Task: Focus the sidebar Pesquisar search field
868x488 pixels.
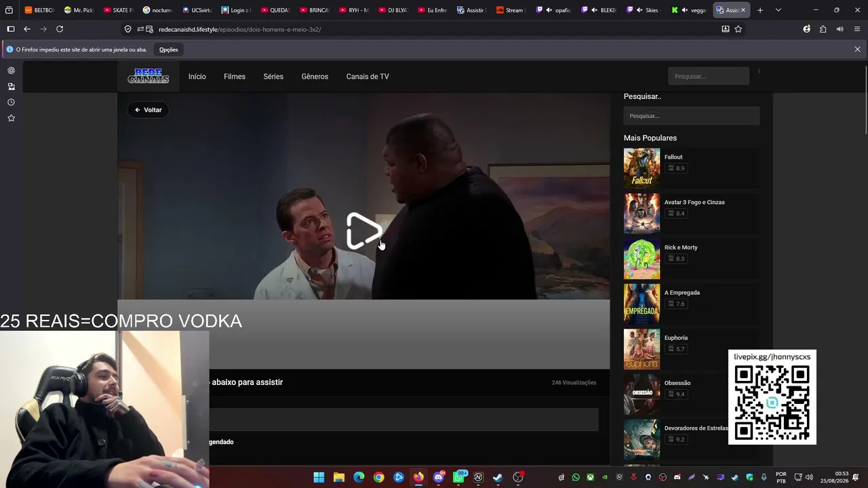Action: pos(691,116)
